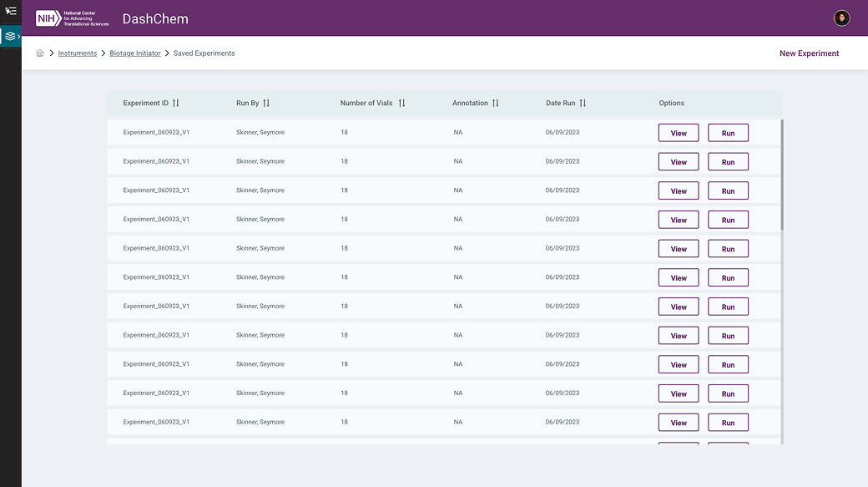Click New Experiment in top right

click(x=809, y=53)
